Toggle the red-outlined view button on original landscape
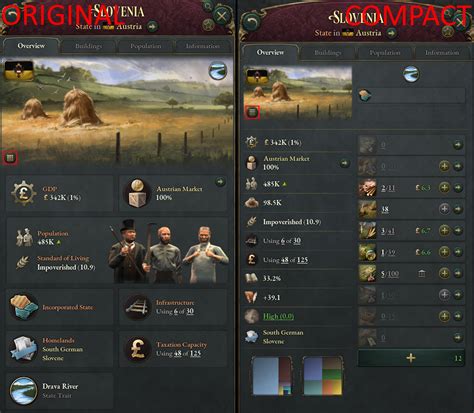 click(10, 157)
